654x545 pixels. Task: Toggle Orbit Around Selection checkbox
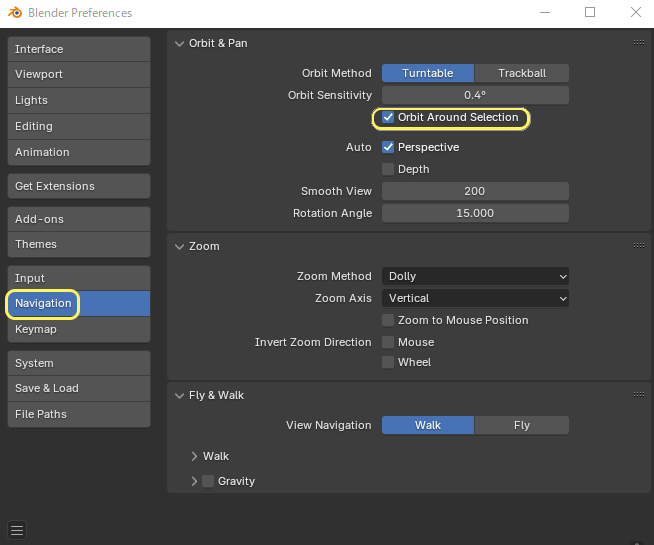pyautogui.click(x=388, y=118)
